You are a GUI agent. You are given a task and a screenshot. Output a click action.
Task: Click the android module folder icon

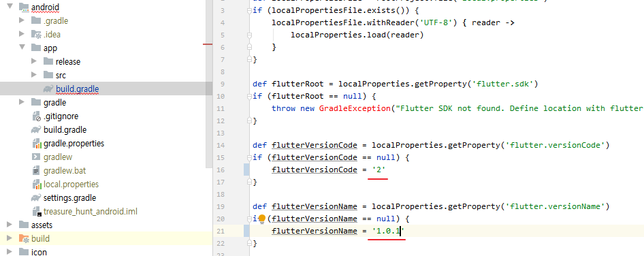tap(24, 7)
